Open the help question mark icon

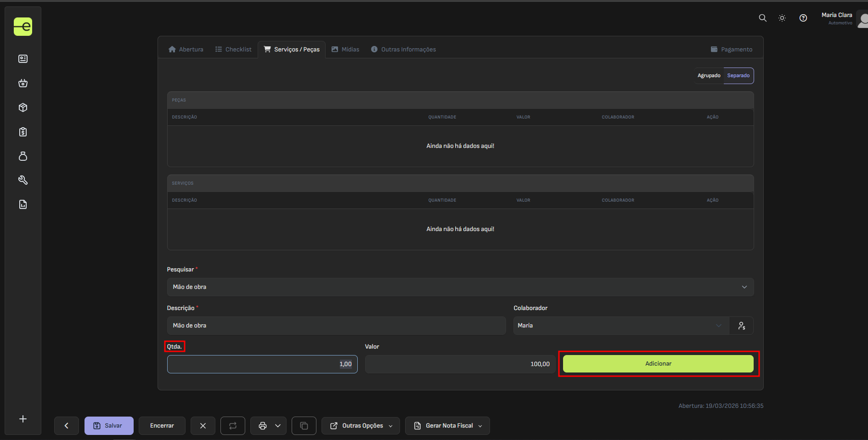pyautogui.click(x=803, y=18)
